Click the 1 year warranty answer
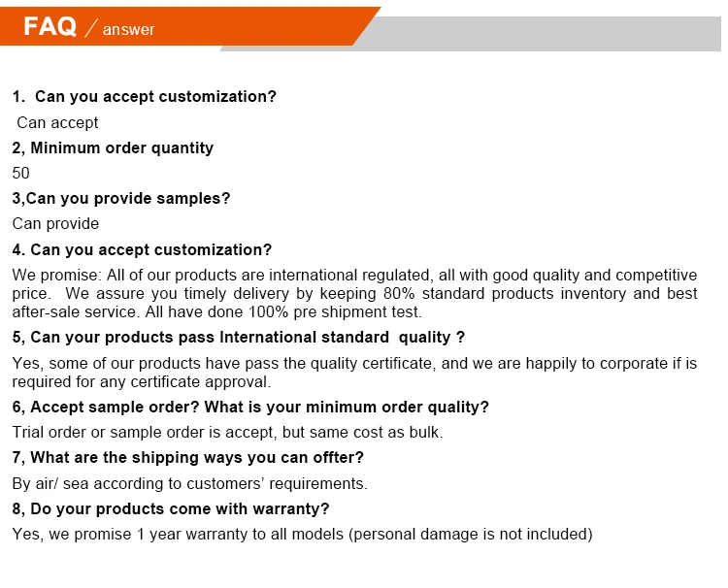 303,535
